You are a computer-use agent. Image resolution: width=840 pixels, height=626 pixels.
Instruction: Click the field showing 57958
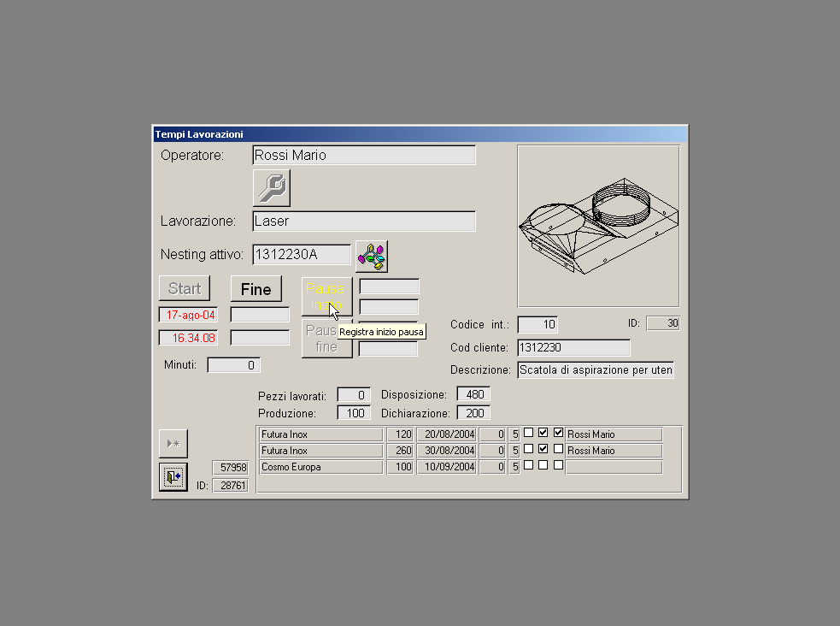point(231,467)
